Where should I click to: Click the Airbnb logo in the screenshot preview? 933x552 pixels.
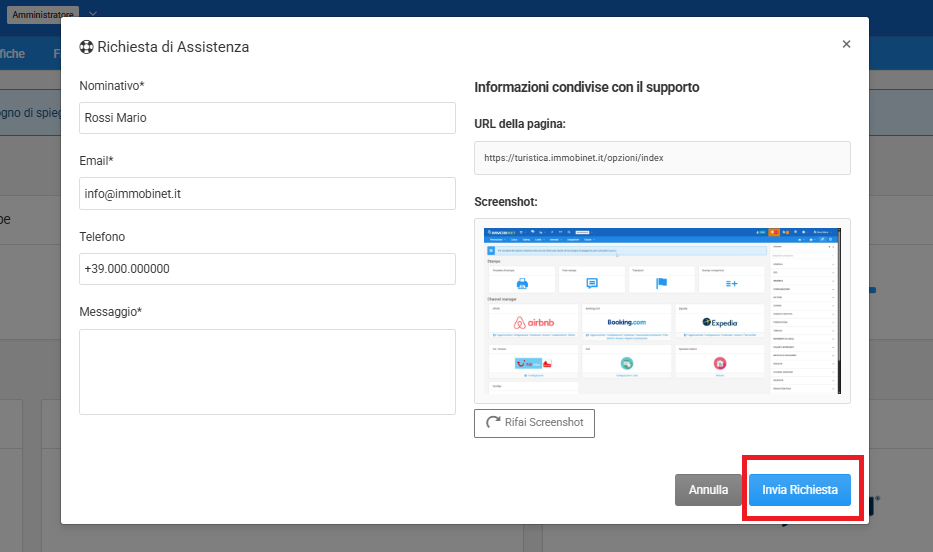(x=532, y=322)
